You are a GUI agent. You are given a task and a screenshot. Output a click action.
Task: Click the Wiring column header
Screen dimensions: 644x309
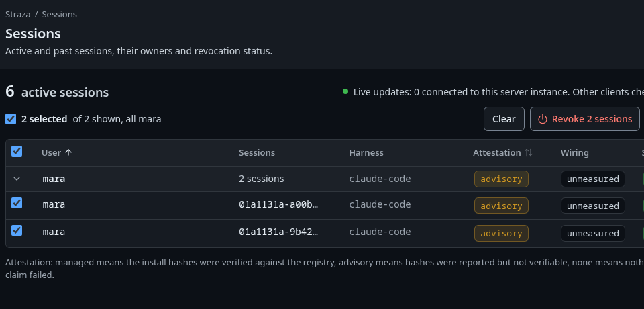click(575, 152)
